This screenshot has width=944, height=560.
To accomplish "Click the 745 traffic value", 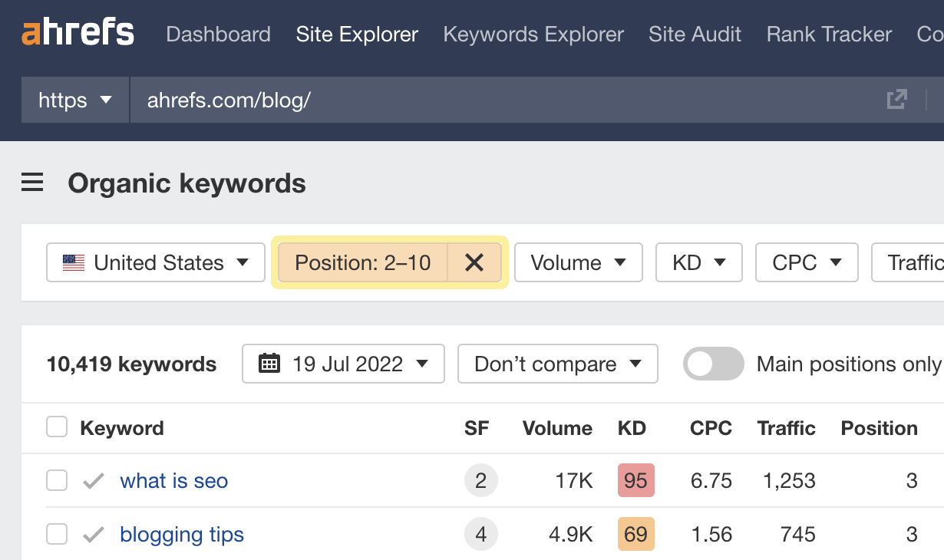I will [x=797, y=535].
